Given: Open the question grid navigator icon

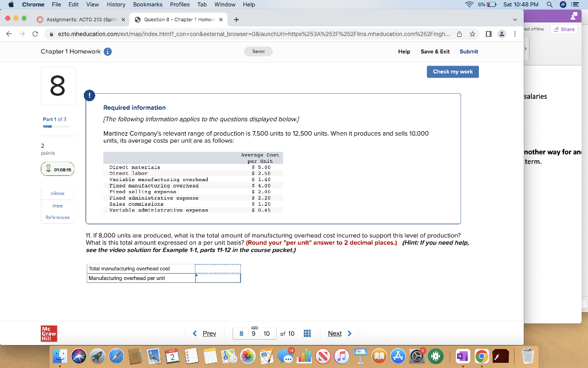Looking at the screenshot, I should pyautogui.click(x=307, y=333).
